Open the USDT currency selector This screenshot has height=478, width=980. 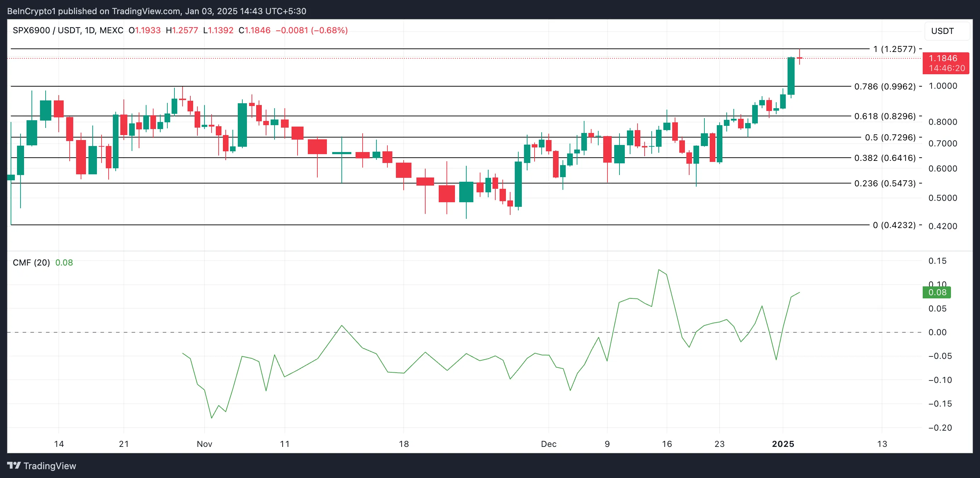coord(945,31)
